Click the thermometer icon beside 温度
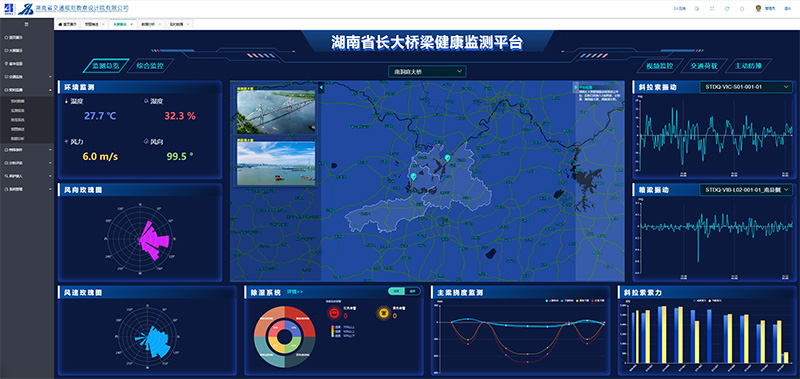 tap(66, 101)
